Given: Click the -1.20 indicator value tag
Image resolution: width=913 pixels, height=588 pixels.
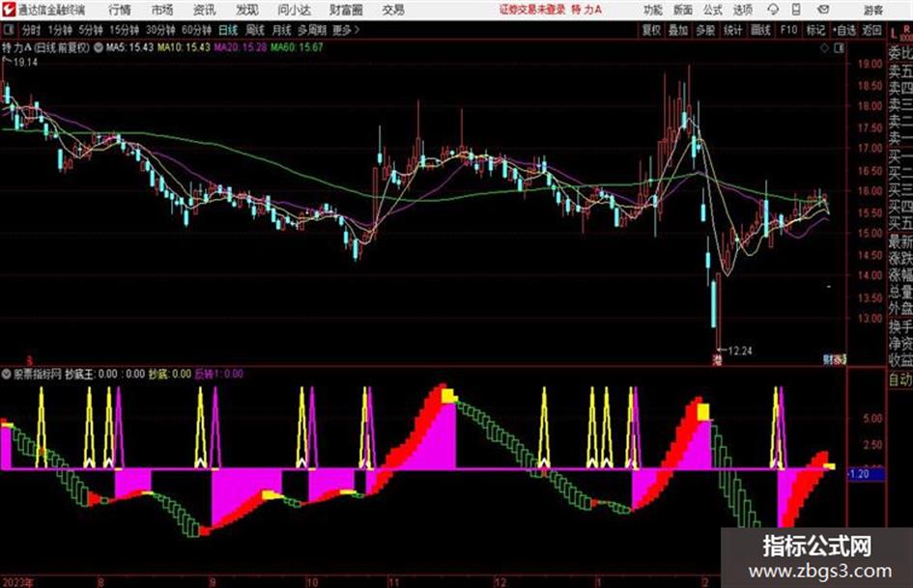Looking at the screenshot, I should (867, 474).
